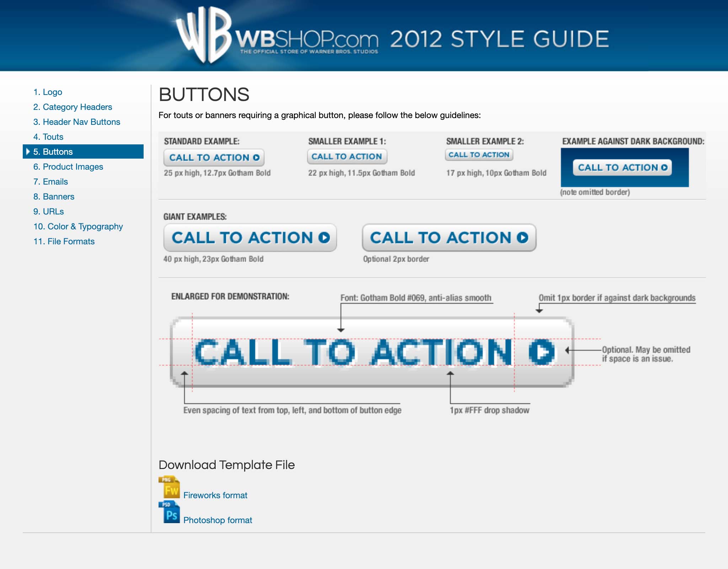Open the Fireworks format download link

point(215,495)
